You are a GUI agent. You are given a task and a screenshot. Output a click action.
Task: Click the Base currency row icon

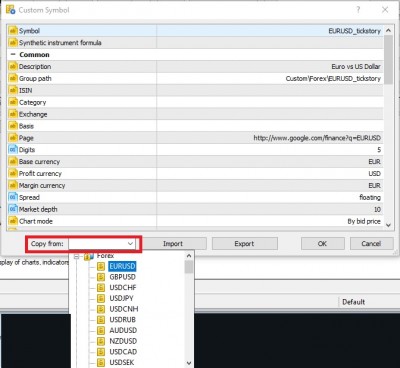13,162
